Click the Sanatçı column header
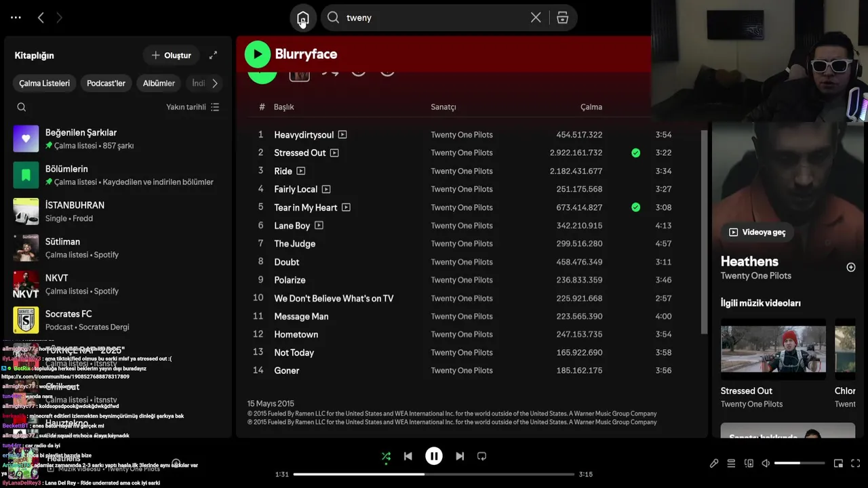The image size is (868, 488). click(x=443, y=107)
